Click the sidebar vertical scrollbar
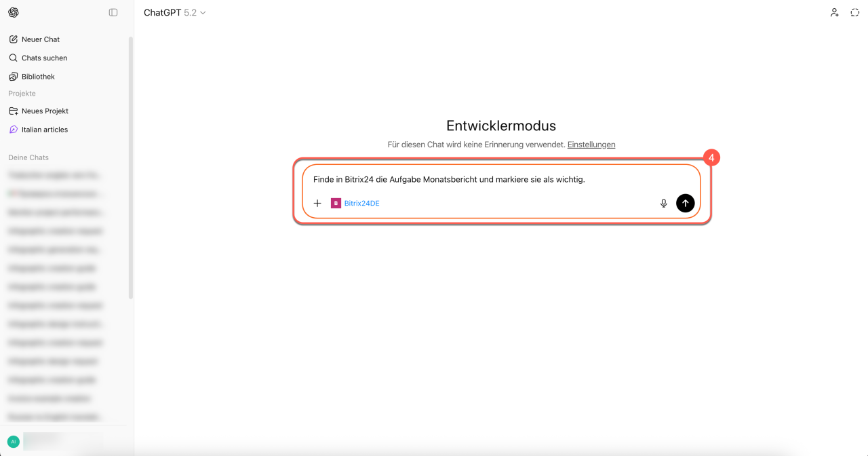 (131, 168)
